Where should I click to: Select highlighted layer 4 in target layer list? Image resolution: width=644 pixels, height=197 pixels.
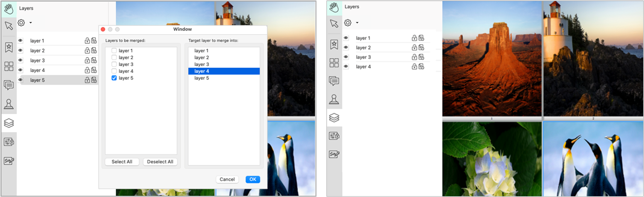[224, 71]
